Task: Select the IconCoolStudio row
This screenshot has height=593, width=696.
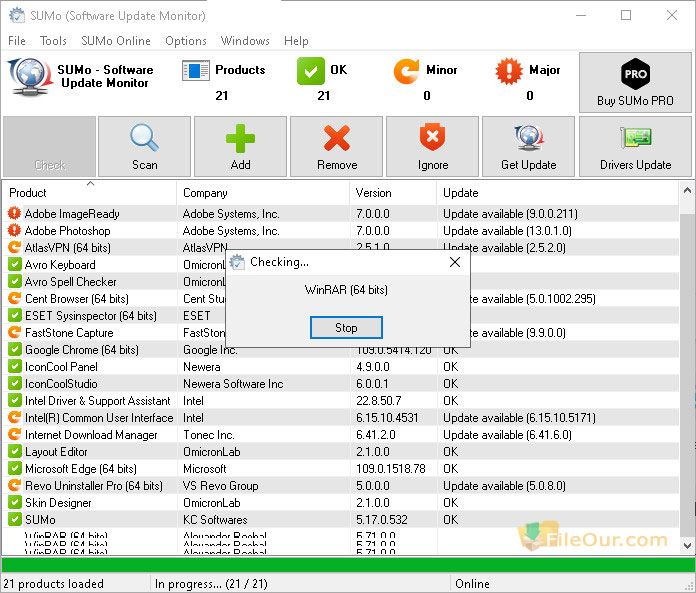Action: pyautogui.click(x=341, y=383)
